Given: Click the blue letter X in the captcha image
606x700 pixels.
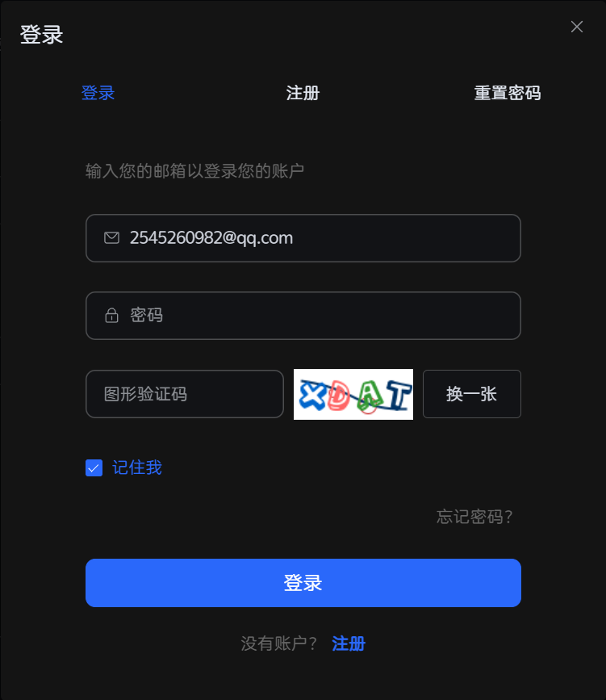Looking at the screenshot, I should point(312,395).
